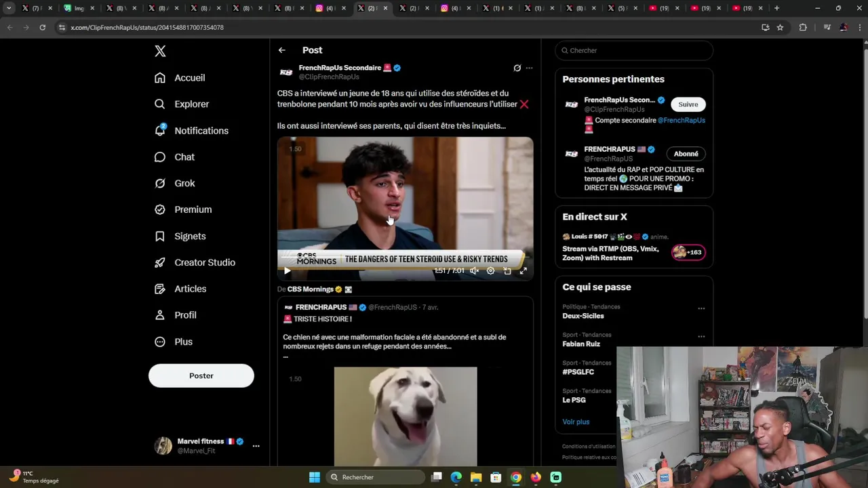The width and height of the screenshot is (868, 488).
Task: Click the Profil person icon
Action: (x=160, y=315)
